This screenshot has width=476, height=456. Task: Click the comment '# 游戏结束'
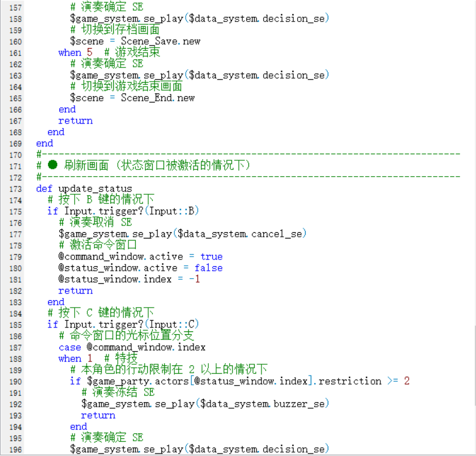pyautogui.click(x=132, y=52)
